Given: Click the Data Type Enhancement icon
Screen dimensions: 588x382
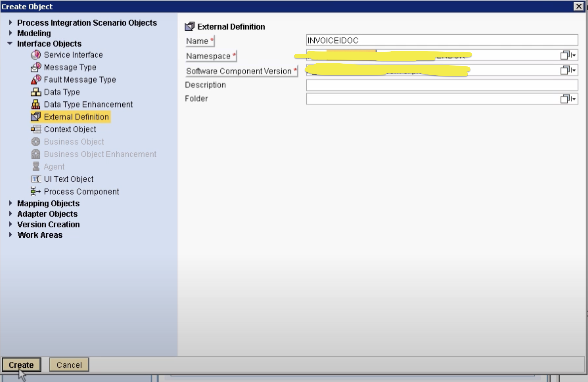Looking at the screenshot, I should tap(36, 104).
